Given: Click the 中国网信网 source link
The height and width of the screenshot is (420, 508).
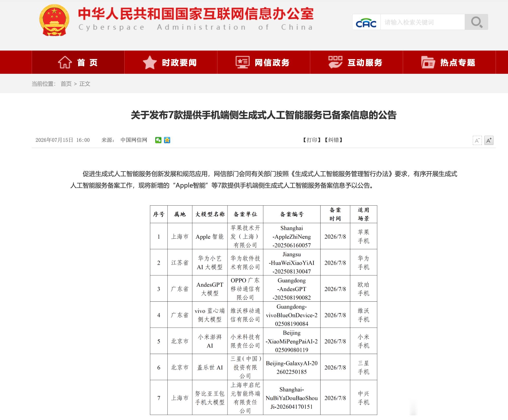Looking at the screenshot, I should click(134, 140).
